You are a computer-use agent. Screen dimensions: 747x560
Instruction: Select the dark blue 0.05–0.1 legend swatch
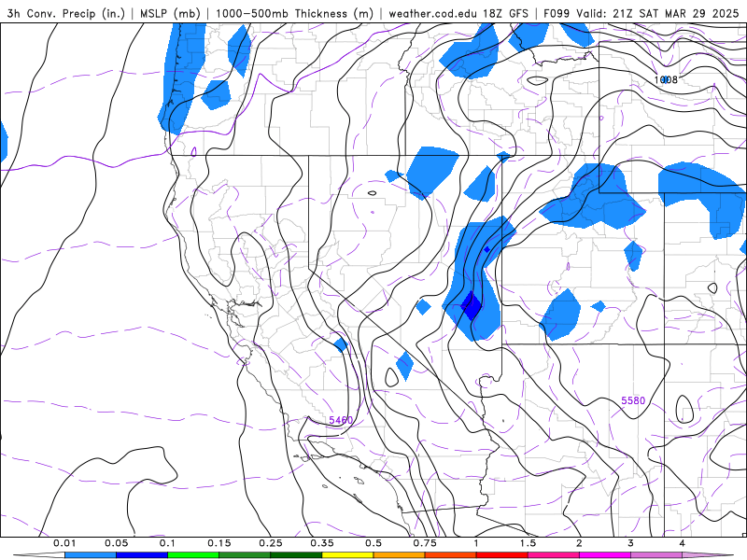point(142,555)
